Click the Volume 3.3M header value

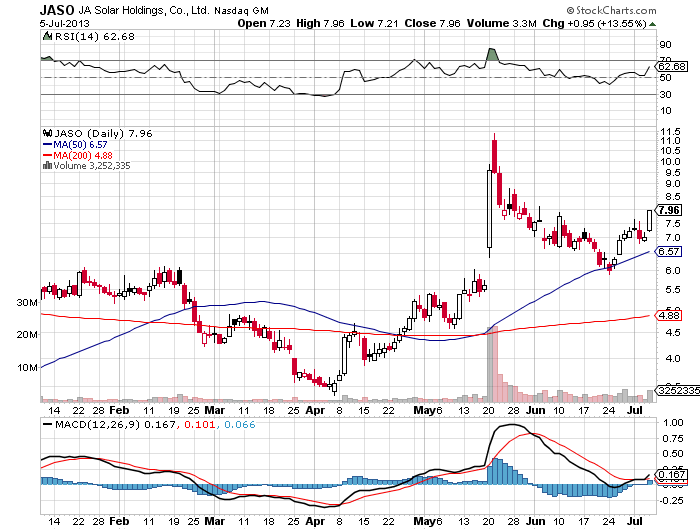501,23
